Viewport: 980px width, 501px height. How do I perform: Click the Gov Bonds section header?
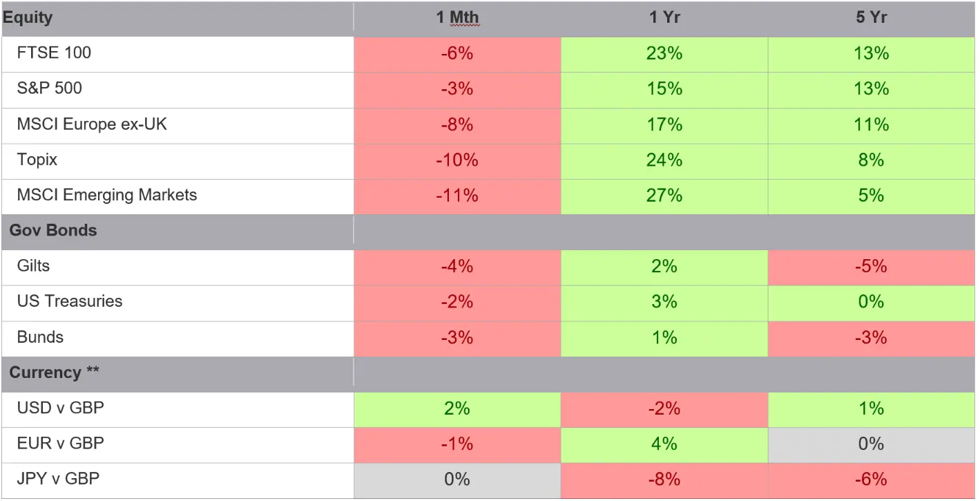click(x=53, y=231)
